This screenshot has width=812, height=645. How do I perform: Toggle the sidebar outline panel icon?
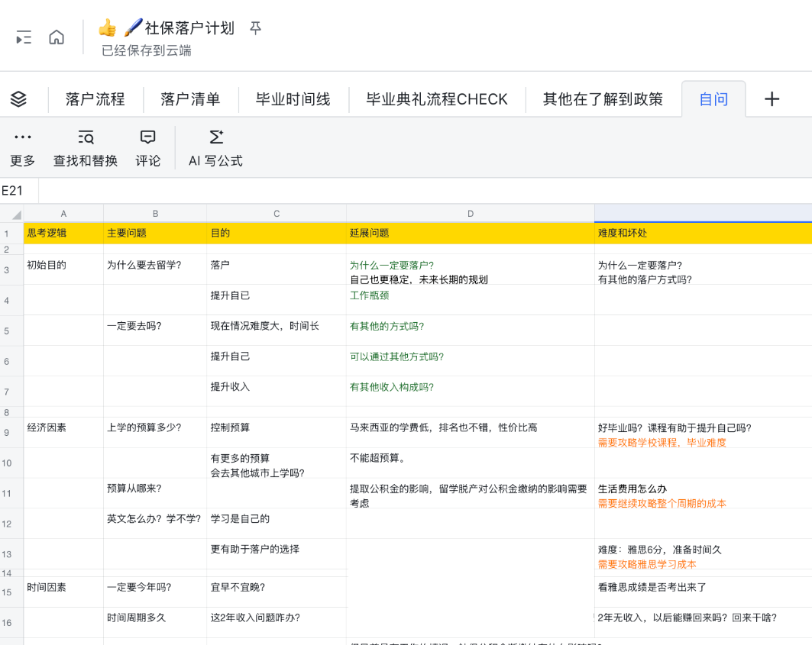[24, 37]
